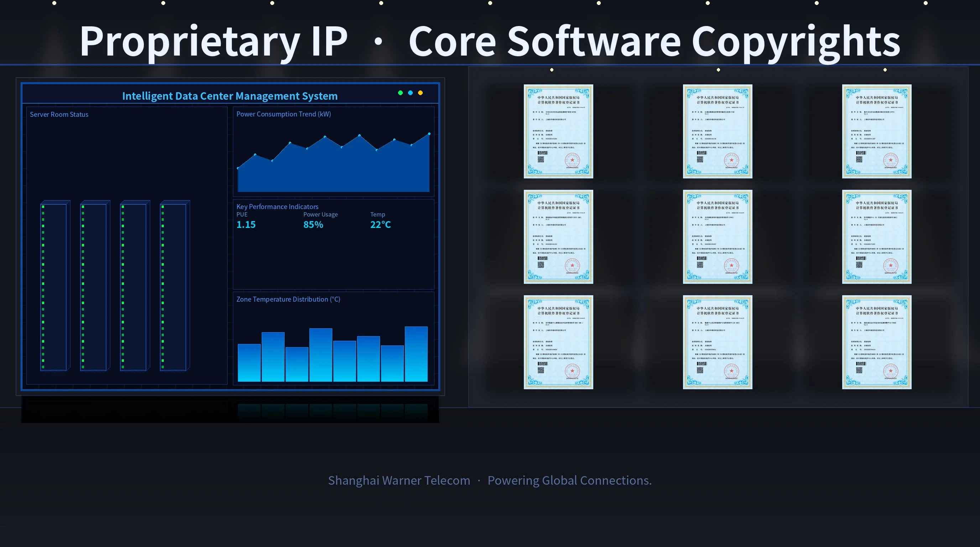The width and height of the screenshot is (980, 547).
Task: Open the middle-left copyright certificate
Action: pyautogui.click(x=558, y=236)
